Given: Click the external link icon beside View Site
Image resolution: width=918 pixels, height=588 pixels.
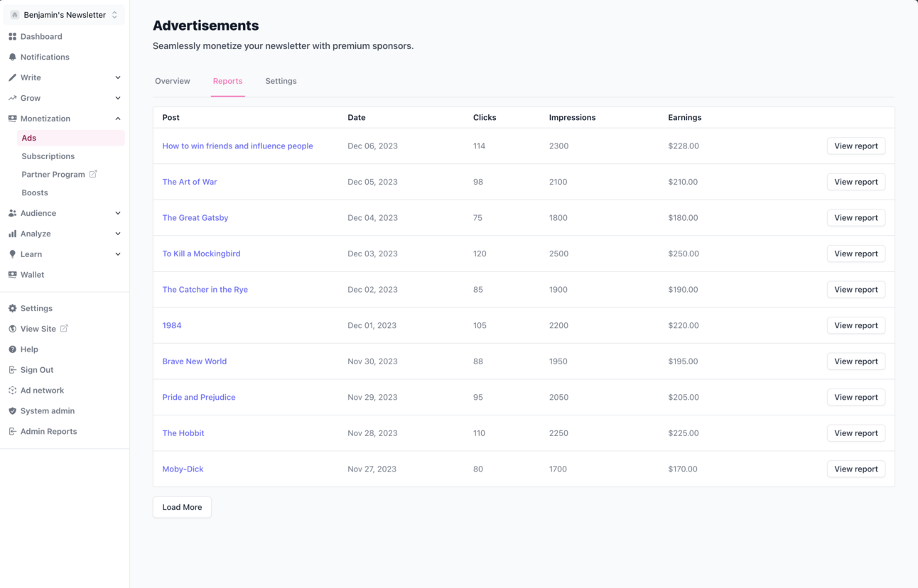Looking at the screenshot, I should pos(64,328).
